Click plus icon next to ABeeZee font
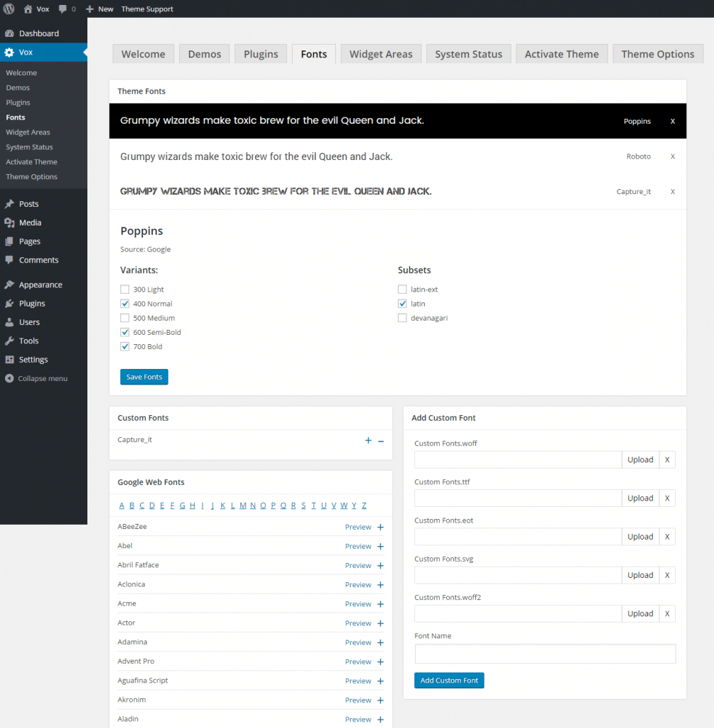 (x=380, y=527)
